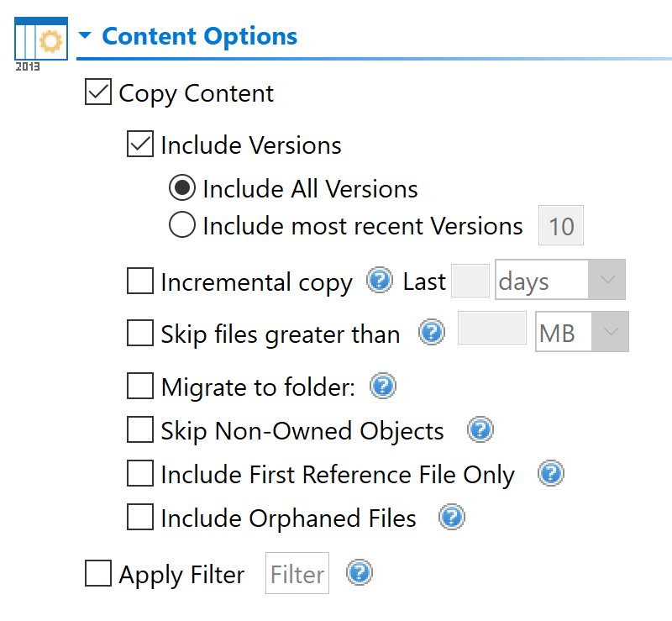Screen dimensions: 672x621
Task: Enable the Apply Filter option
Action: coord(97,572)
